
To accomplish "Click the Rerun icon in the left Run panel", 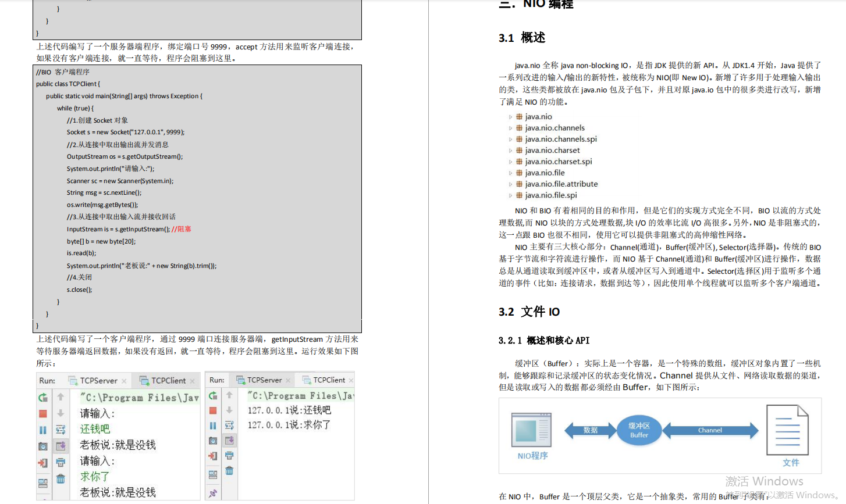I will (43, 398).
